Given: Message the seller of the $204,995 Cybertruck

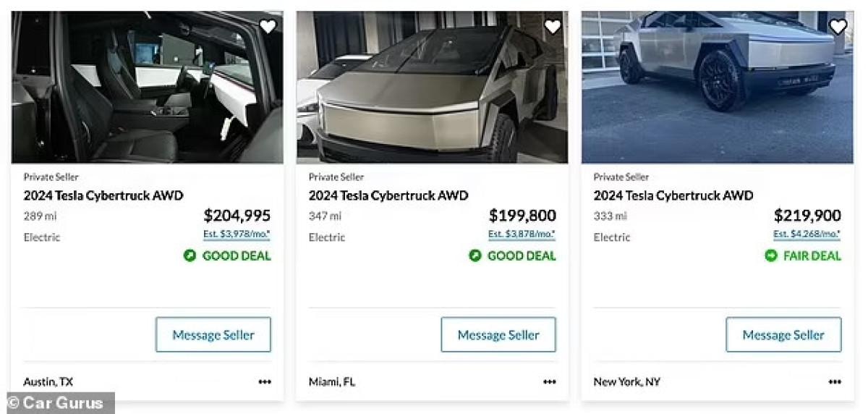Looking at the screenshot, I should point(213,335).
